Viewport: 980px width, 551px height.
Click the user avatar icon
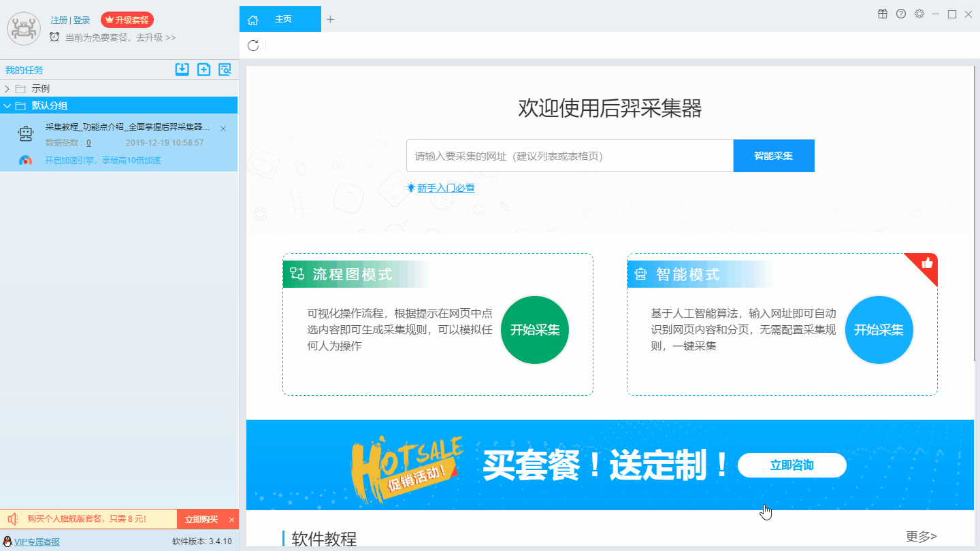(24, 28)
